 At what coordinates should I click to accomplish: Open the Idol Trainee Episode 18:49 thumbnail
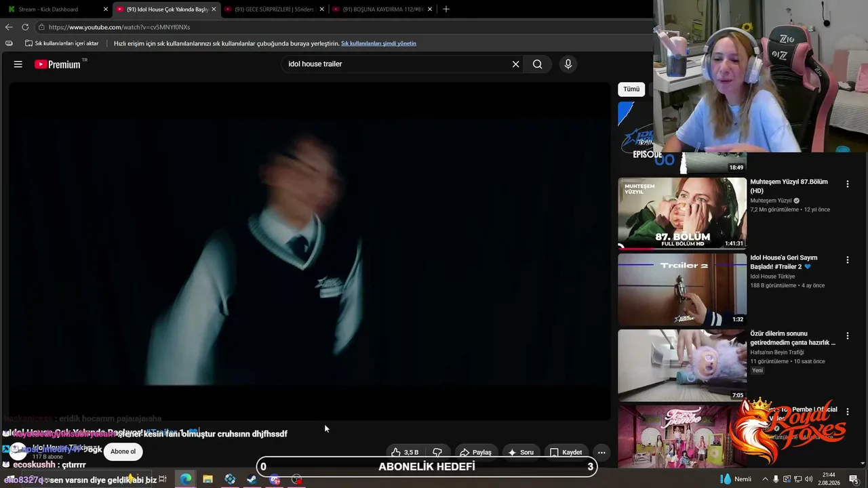[x=682, y=138]
